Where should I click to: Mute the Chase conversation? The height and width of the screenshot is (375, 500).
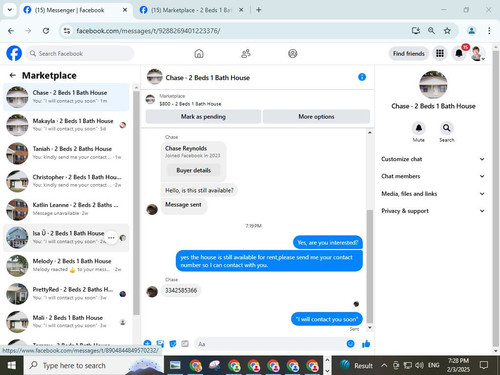point(419,128)
